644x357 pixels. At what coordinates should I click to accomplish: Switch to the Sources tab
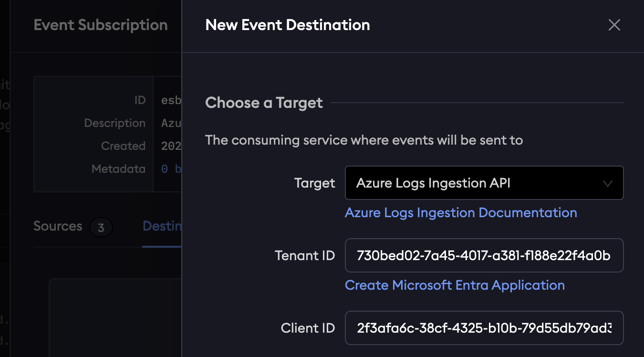58,226
